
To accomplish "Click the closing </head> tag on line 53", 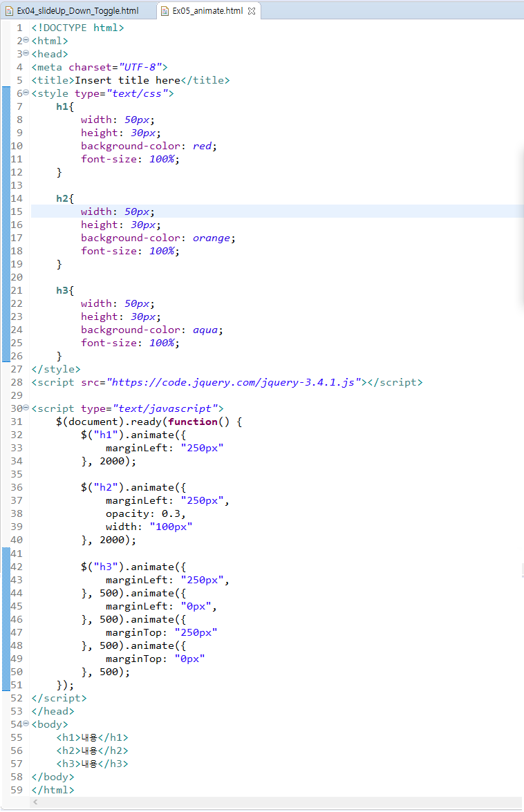I will tap(53, 711).
